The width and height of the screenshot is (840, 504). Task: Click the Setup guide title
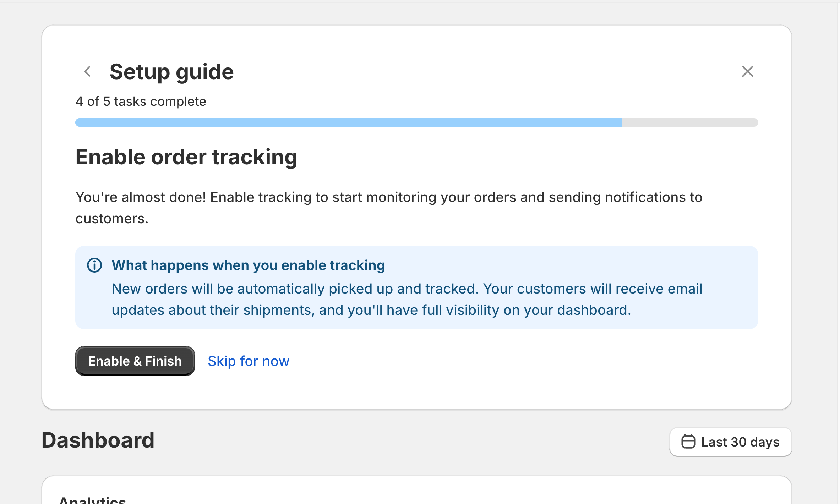[x=171, y=72]
